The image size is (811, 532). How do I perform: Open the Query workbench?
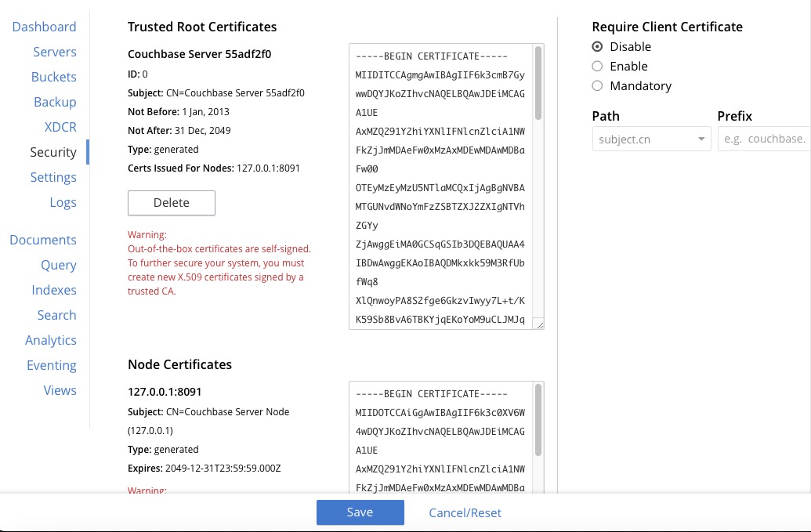(x=59, y=265)
